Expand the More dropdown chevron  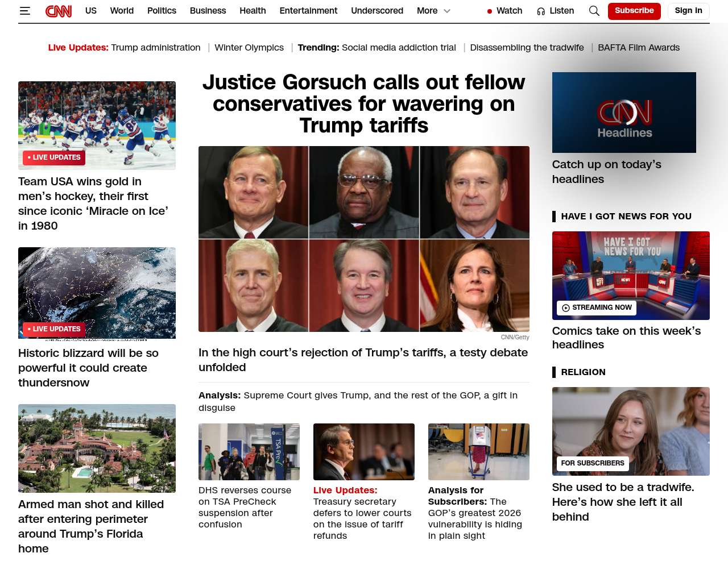click(x=447, y=11)
